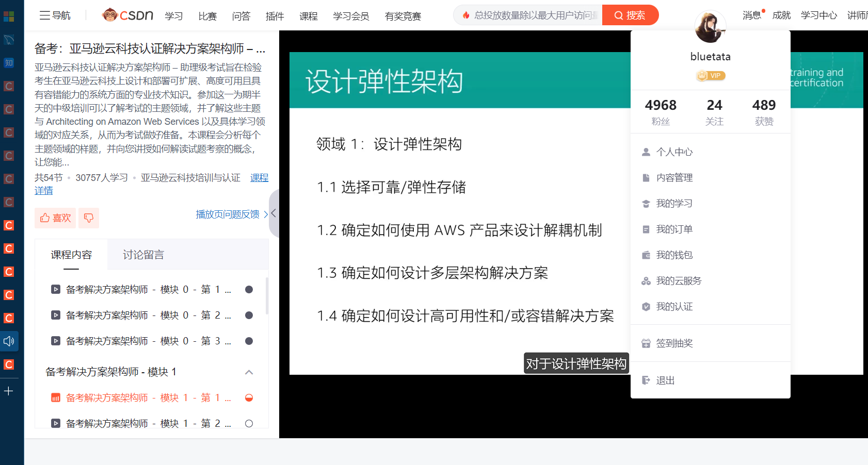Screen dimensions: 868x465
Task: Open 消息 notifications
Action: click(753, 15)
